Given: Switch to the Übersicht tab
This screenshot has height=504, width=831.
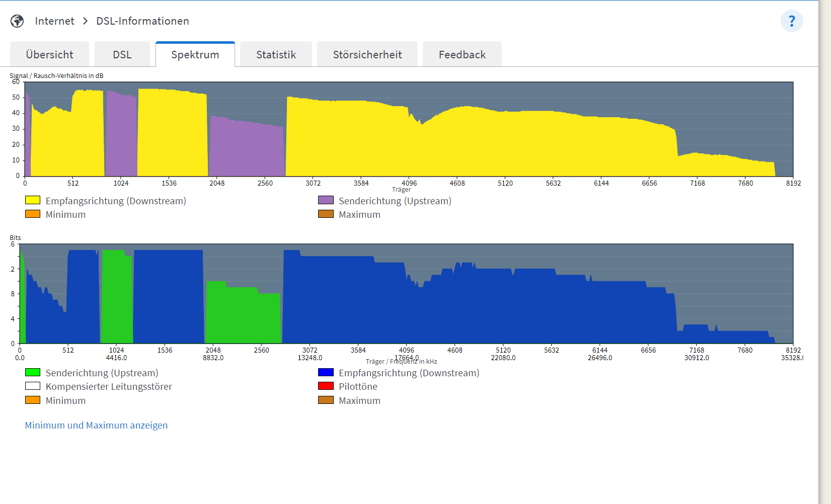Looking at the screenshot, I should click(x=49, y=54).
